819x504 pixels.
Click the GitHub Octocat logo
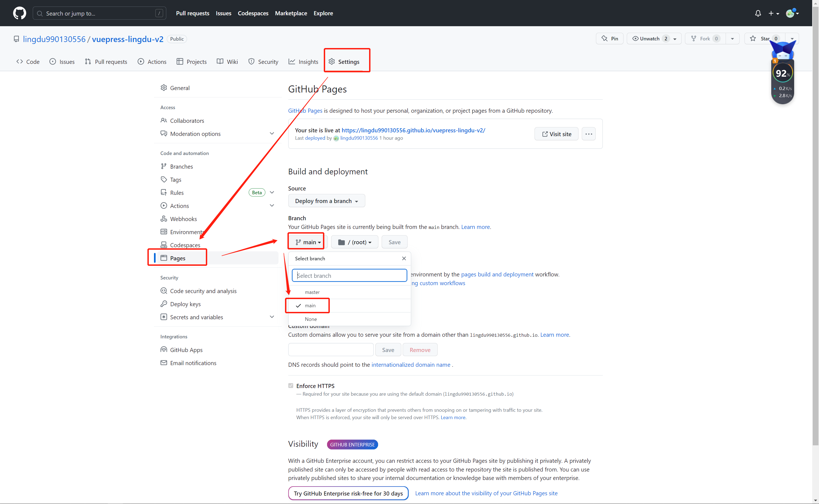point(19,13)
